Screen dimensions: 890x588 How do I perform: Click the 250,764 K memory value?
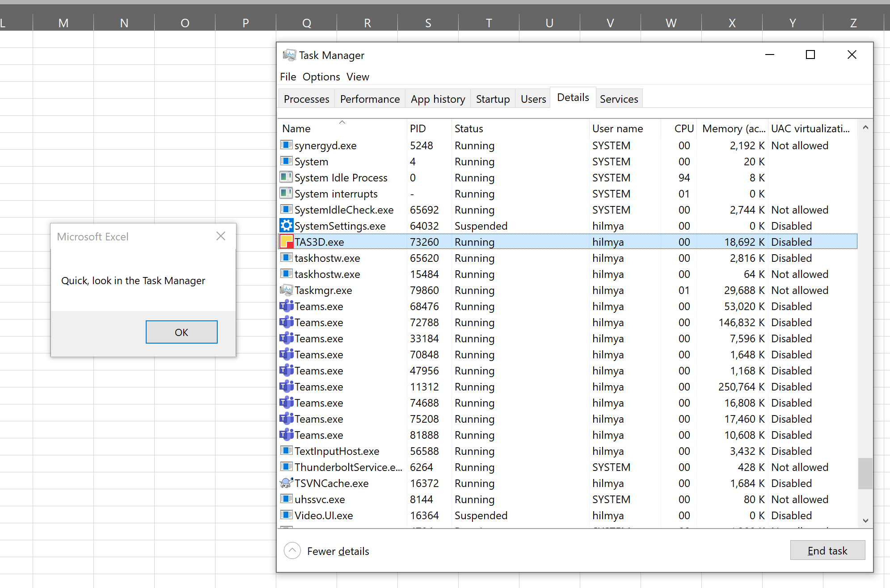point(742,386)
